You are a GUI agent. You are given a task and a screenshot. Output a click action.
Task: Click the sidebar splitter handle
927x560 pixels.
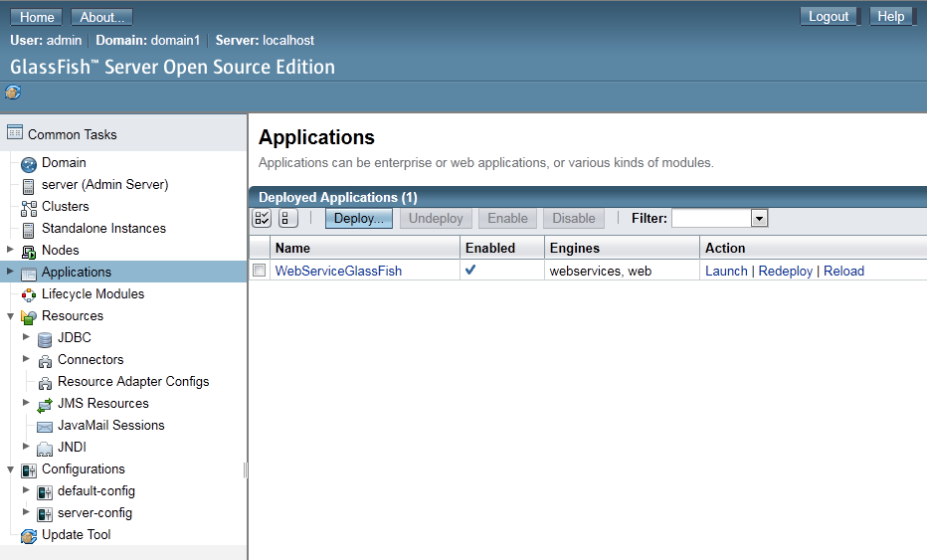tap(246, 469)
